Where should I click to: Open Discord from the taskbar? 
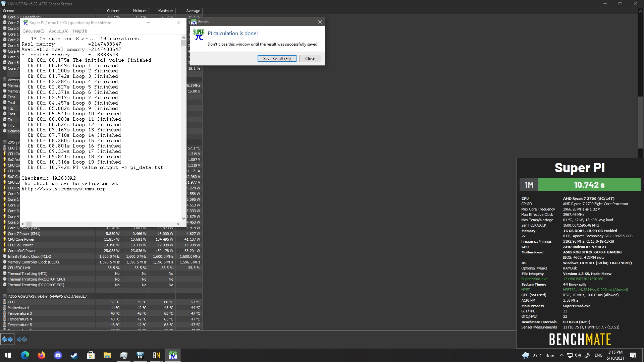coord(58,355)
